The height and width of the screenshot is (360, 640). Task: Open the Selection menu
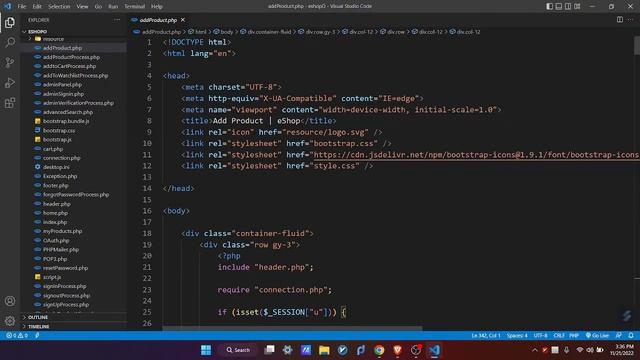59,7
